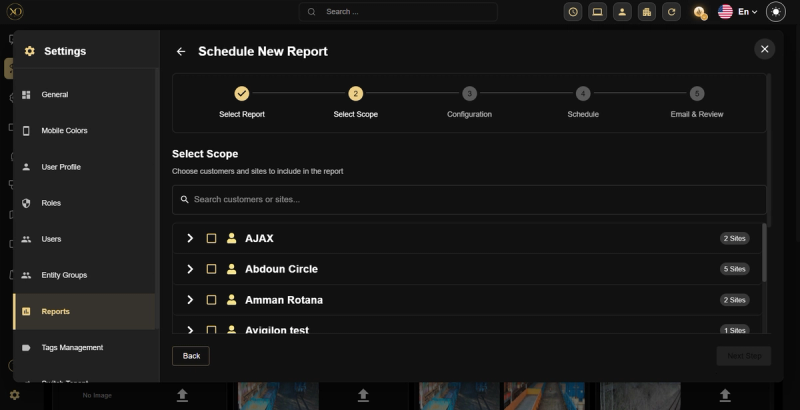Select the Reports settings section
This screenshot has height=410, width=800.
[84, 312]
